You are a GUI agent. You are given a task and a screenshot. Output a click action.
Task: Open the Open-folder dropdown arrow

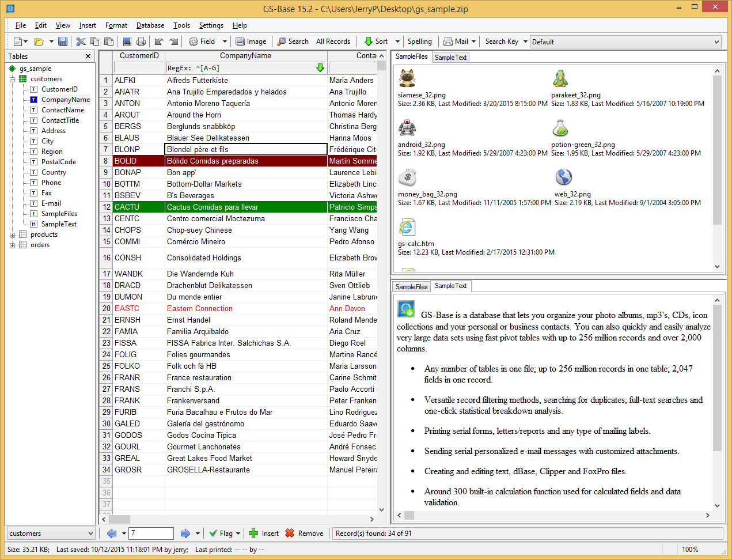click(51, 41)
